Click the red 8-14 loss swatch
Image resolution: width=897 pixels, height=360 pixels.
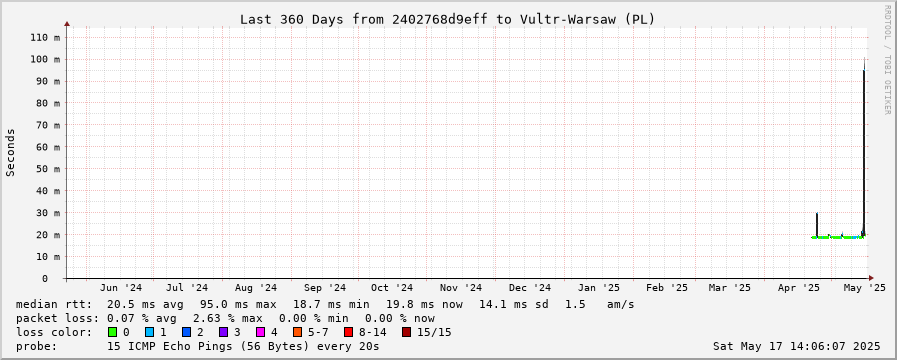click(348, 332)
